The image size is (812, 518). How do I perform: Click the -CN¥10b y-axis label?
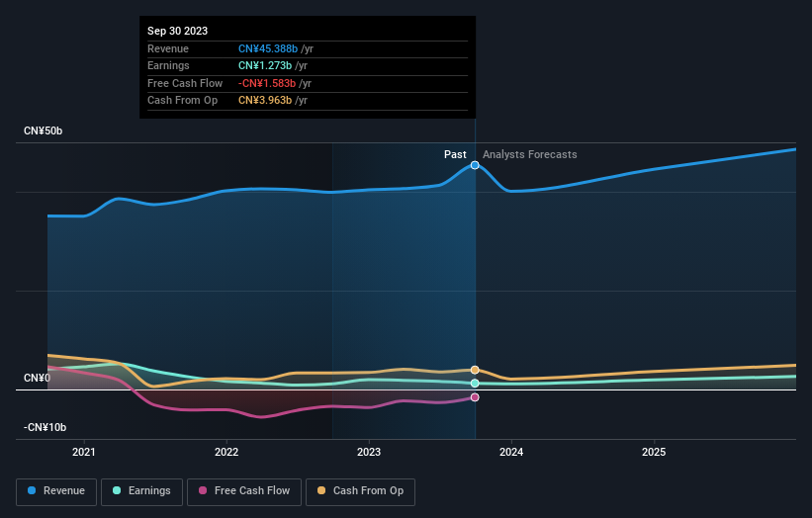coord(45,427)
